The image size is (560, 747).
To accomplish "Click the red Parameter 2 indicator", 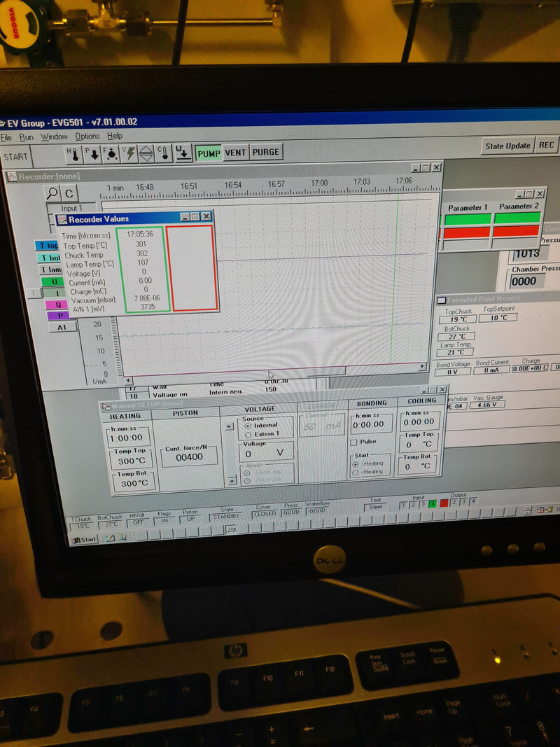I will (x=516, y=231).
